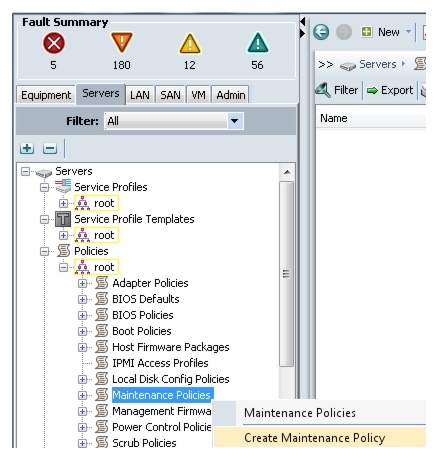The height and width of the screenshot is (461, 439).
Task: Collapse root under Policies
Action: click(63, 267)
